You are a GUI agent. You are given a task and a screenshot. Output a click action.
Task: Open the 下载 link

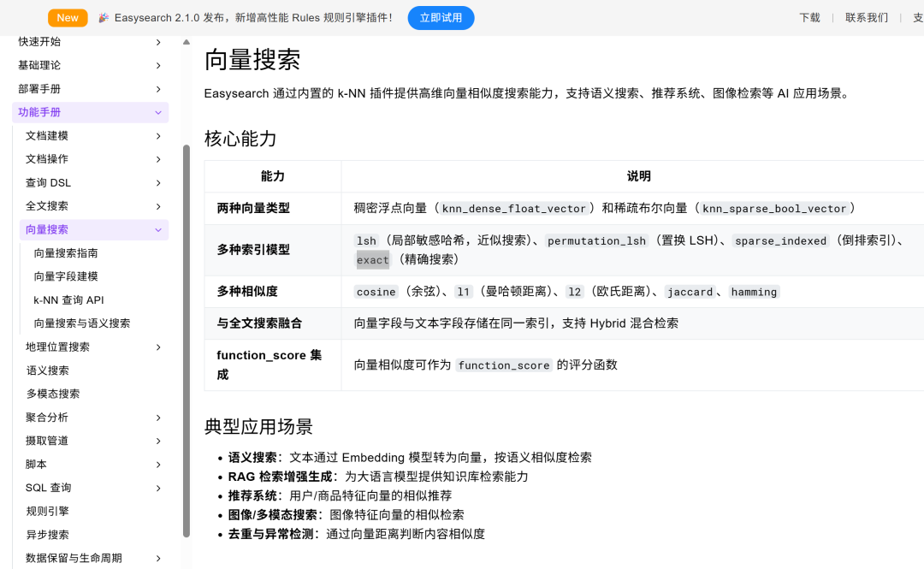coord(809,18)
